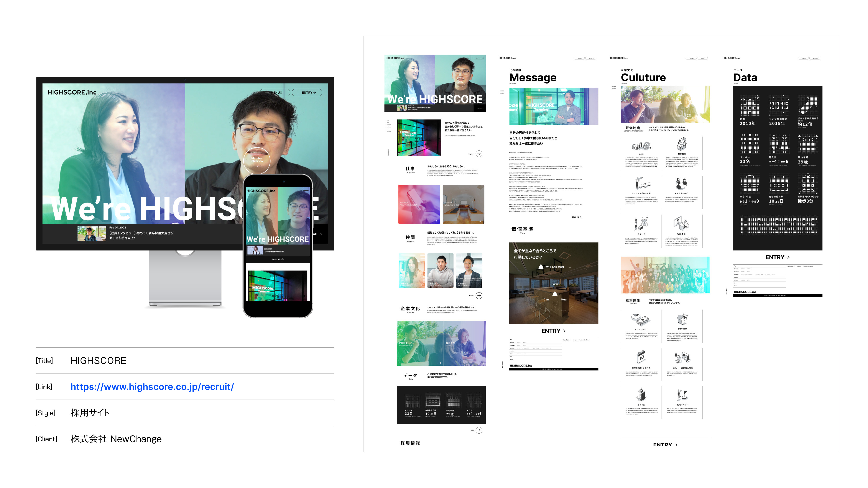The height and width of the screenshot is (488, 868).
Task: Click the Member circle arrow icon
Action: pos(479,296)
